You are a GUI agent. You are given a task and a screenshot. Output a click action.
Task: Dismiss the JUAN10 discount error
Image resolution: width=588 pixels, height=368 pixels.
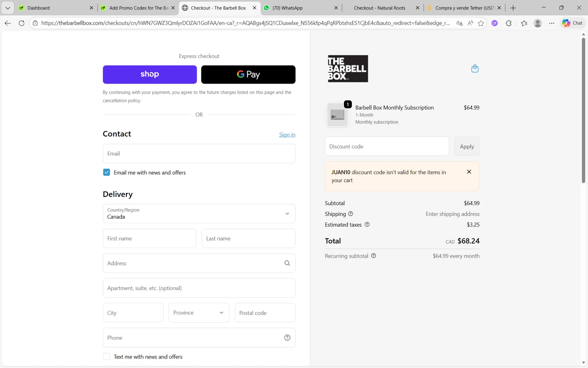[x=469, y=172]
